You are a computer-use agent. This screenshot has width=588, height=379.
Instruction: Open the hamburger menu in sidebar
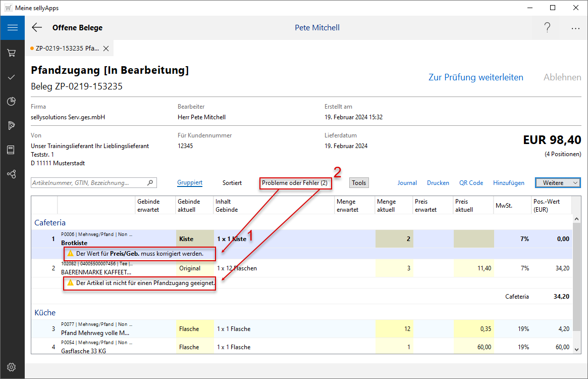[x=12, y=28]
